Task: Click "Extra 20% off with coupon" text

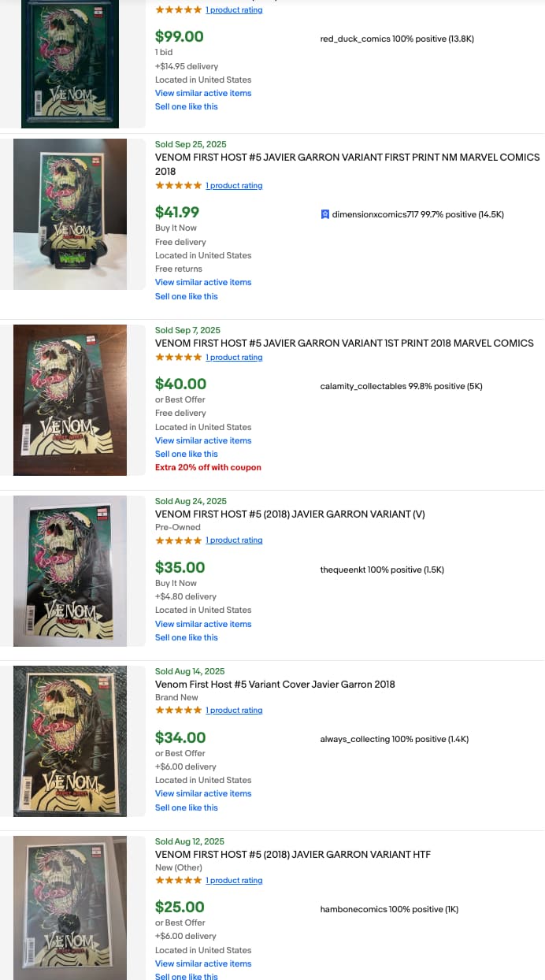Action: click(208, 467)
